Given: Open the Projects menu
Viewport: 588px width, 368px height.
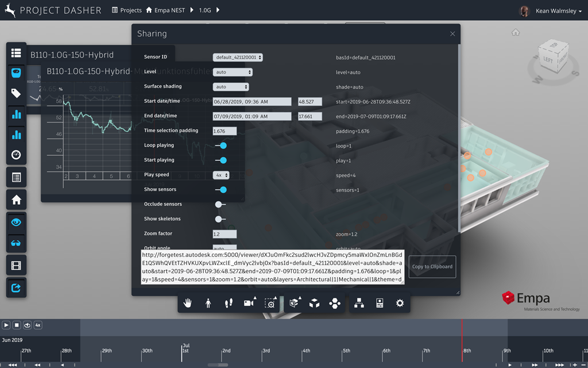Looking at the screenshot, I should click(126, 10).
